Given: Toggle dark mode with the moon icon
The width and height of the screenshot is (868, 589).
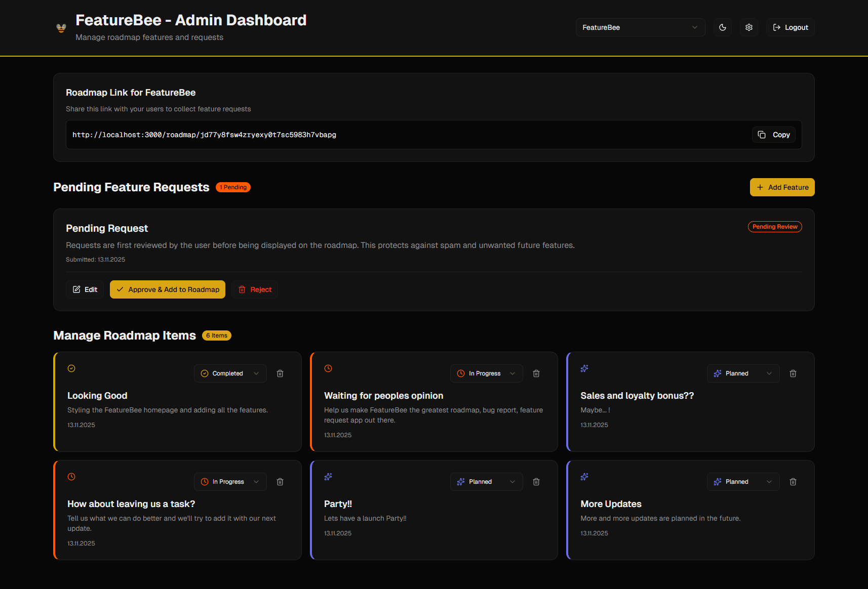Looking at the screenshot, I should click(723, 27).
